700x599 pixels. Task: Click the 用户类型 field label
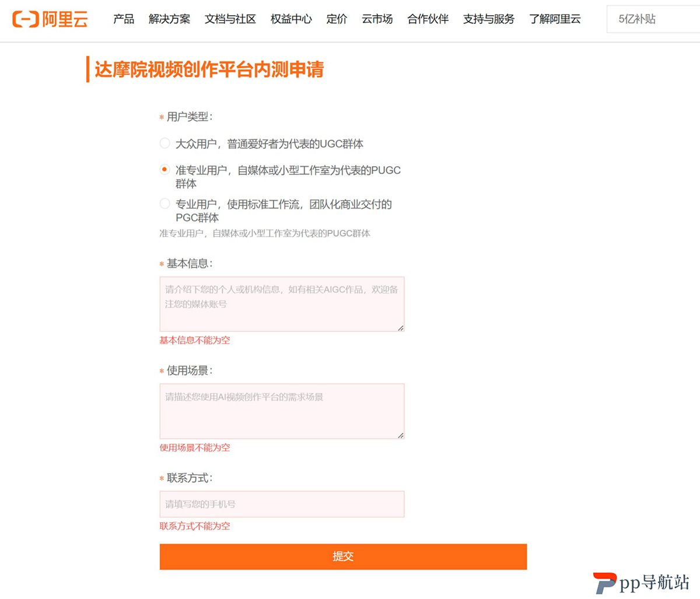click(189, 117)
